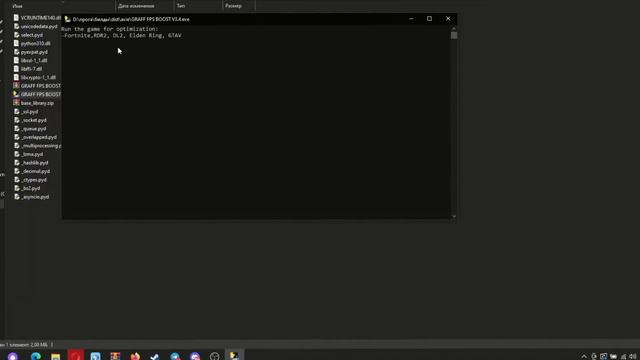
Task: Click the active GRAFF FPS BOOST taskbar icon
Action: tap(234, 356)
